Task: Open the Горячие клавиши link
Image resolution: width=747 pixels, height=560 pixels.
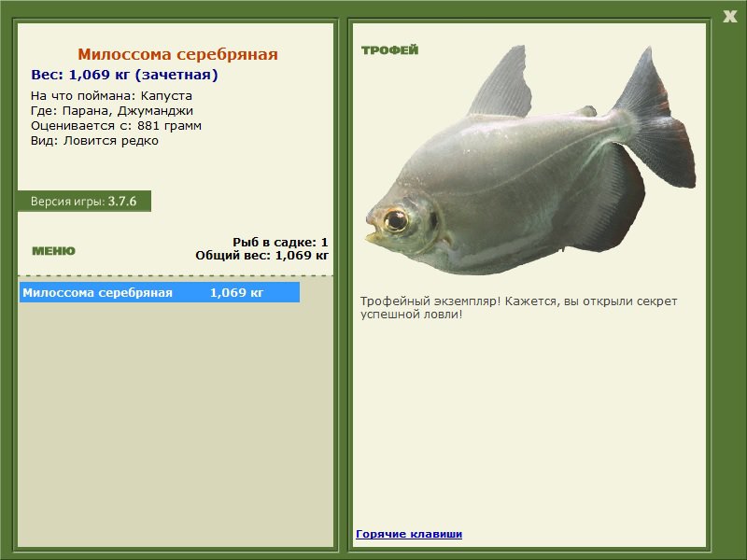Action: (x=409, y=534)
